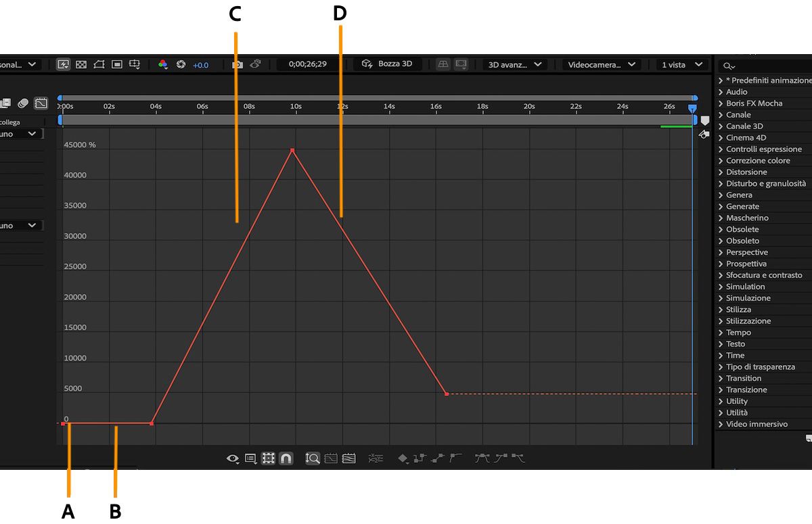Expand the Cinema 4D effects category

tap(720, 137)
